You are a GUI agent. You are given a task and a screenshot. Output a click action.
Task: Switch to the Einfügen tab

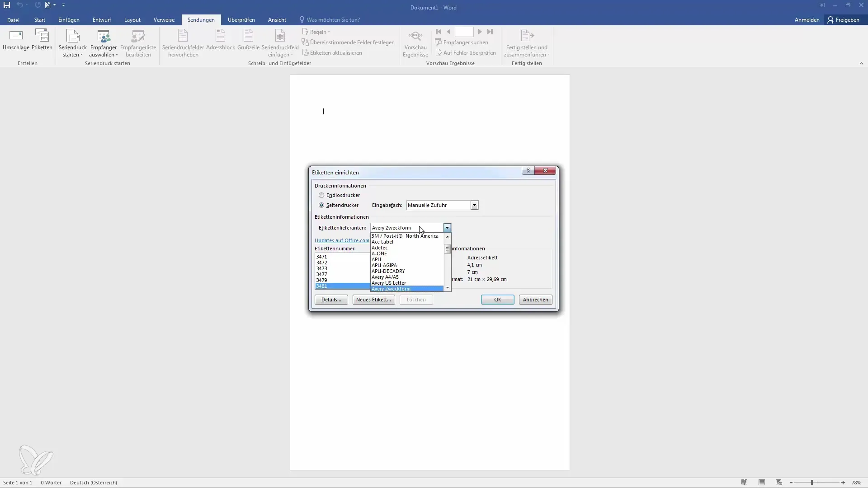pos(69,20)
